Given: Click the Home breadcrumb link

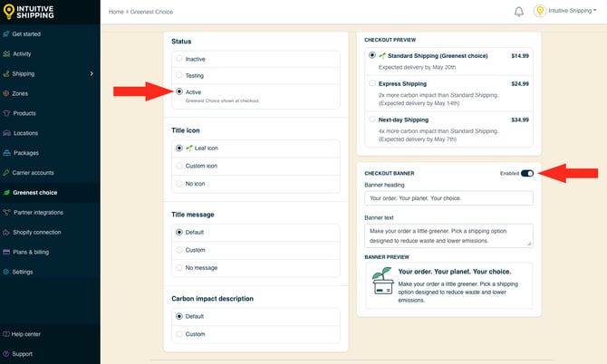Looking at the screenshot, I should pos(116,12).
